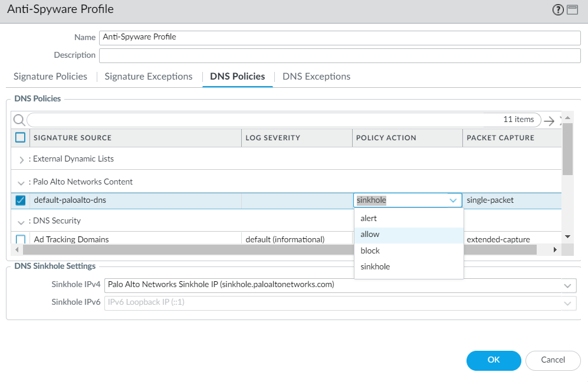588x382 pixels.
Task: Click the Cancel button
Action: (552, 361)
